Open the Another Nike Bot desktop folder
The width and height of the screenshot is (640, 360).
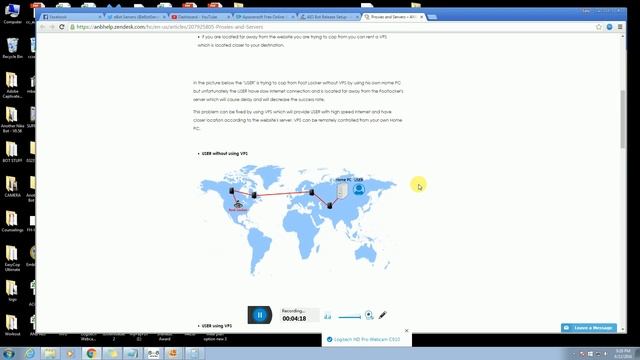(x=12, y=119)
